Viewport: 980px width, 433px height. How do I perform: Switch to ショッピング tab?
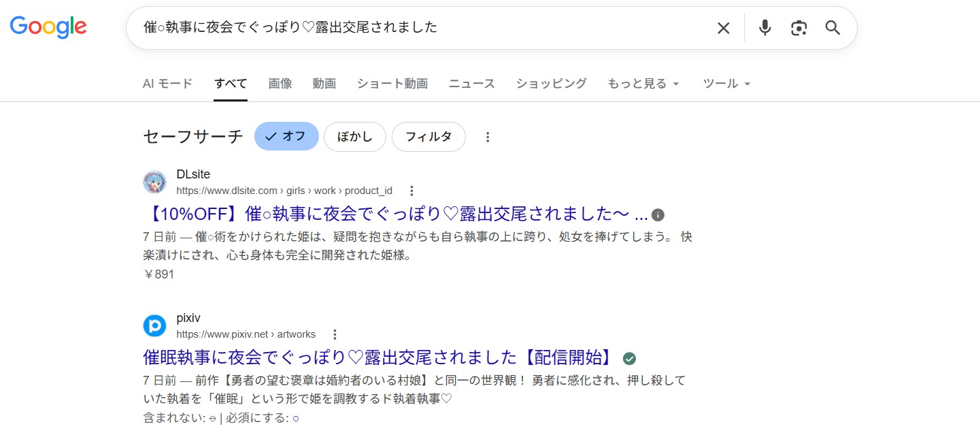pyautogui.click(x=552, y=84)
